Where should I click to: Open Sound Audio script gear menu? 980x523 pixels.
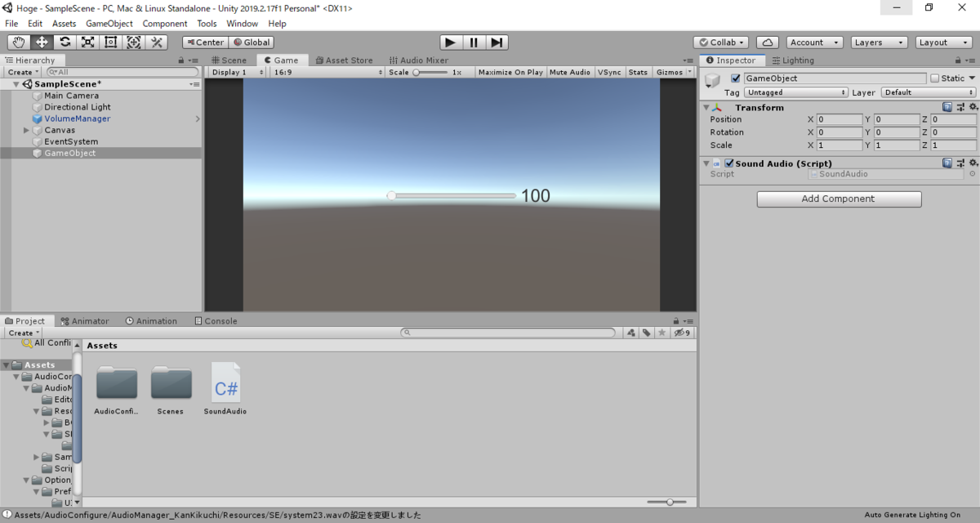(972, 163)
